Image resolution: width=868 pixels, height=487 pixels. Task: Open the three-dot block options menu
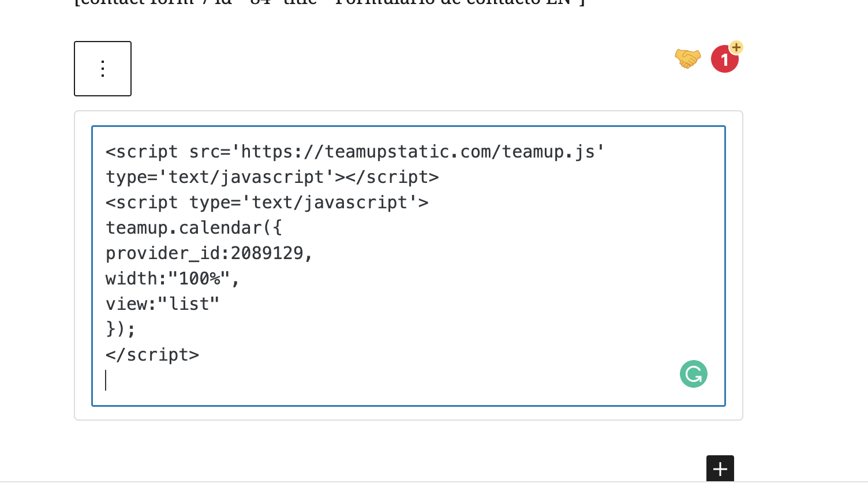coord(103,69)
